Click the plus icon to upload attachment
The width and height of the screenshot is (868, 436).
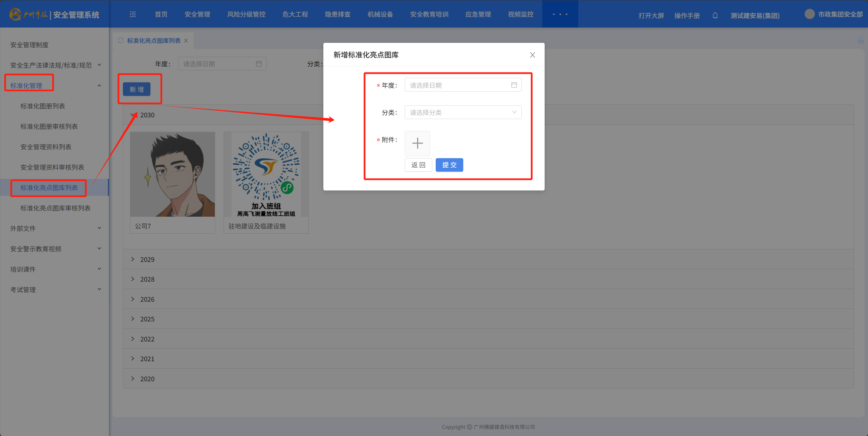pos(417,143)
